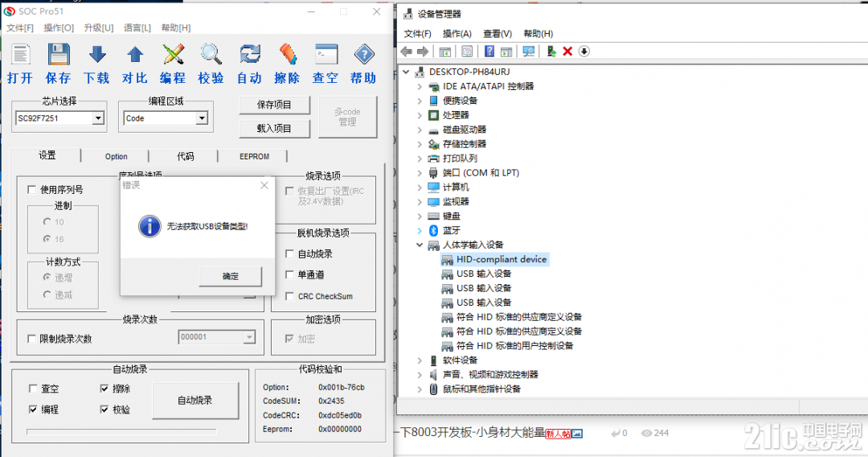868x457 pixels.
Task: Click the blue info icon in error dialog
Action: (x=149, y=227)
